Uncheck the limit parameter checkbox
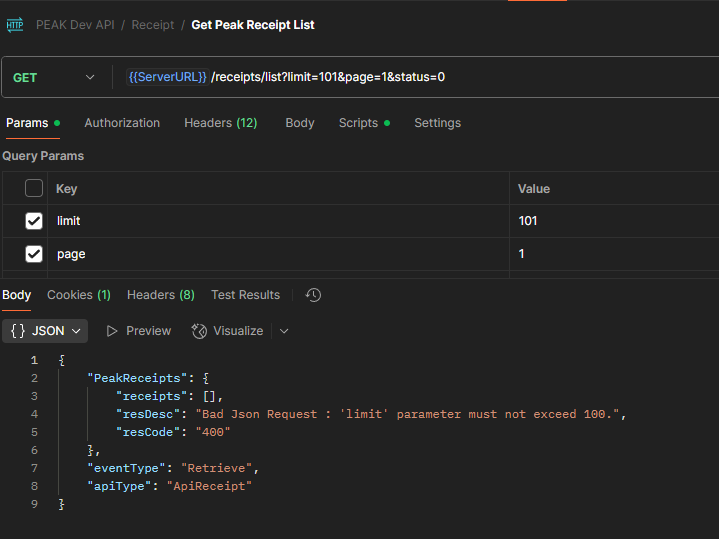The image size is (719, 539). click(x=34, y=221)
